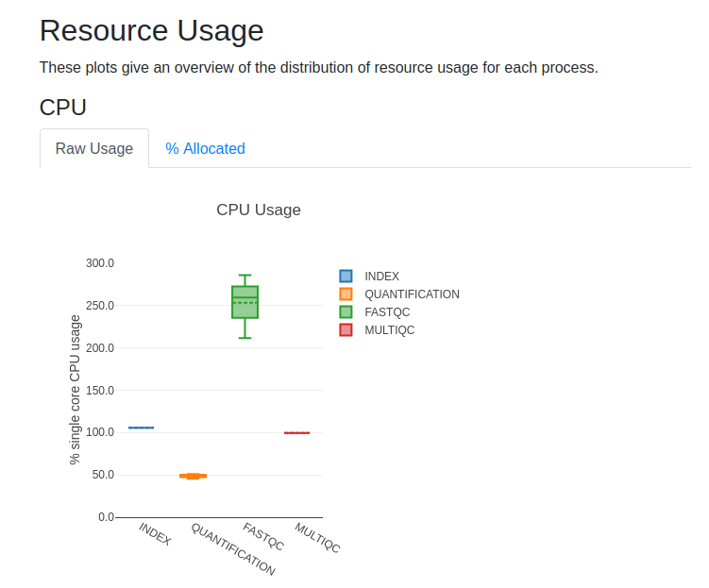The width and height of the screenshot is (709, 588).
Task: Click the orange QUANTIFICATION box plot
Action: 193,476
